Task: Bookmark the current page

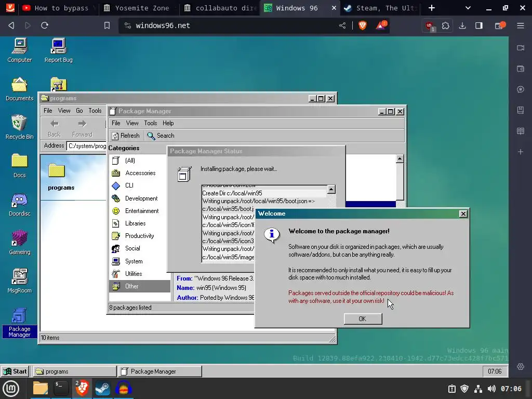Action: pyautogui.click(x=107, y=25)
